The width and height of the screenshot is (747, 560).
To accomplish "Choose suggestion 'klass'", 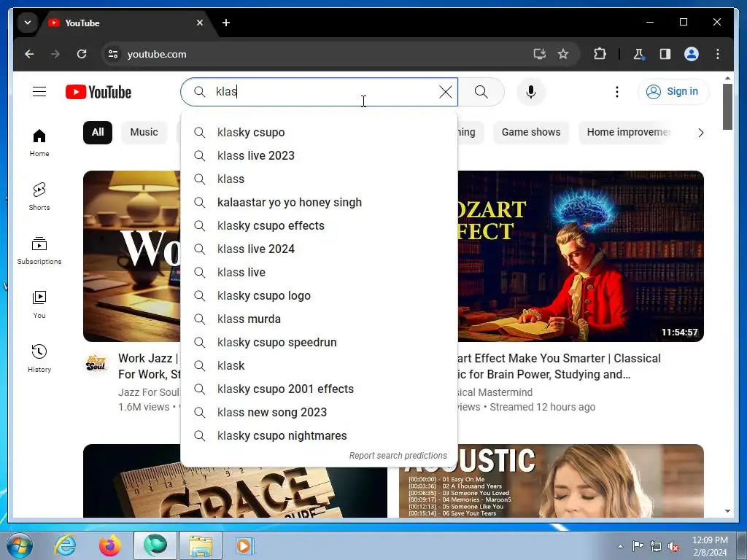I will coord(320,179).
